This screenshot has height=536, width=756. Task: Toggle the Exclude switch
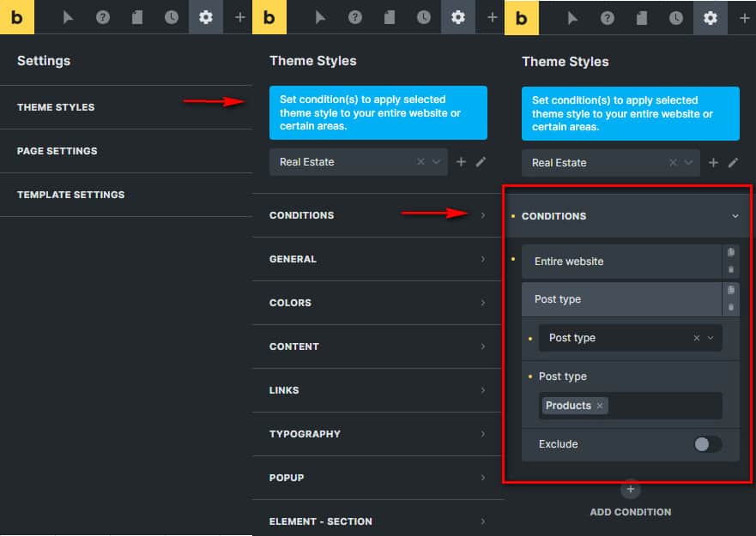[x=707, y=444]
